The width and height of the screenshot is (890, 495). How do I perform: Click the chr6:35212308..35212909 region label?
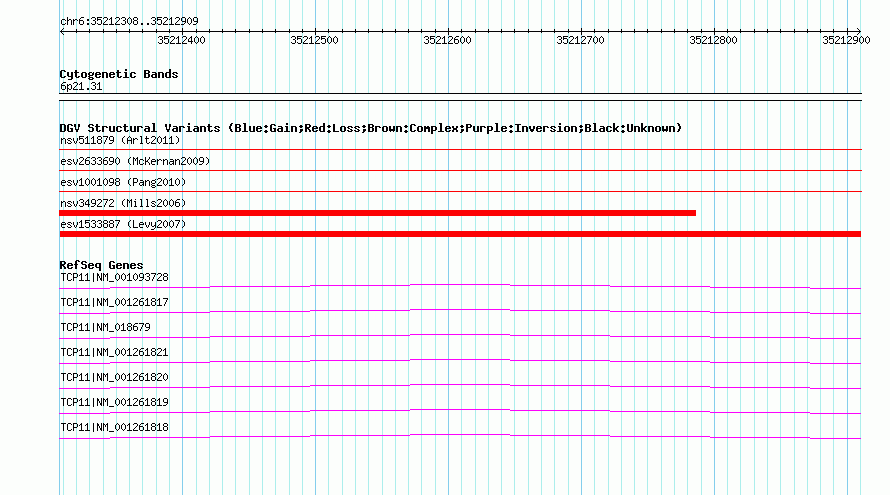129,21
